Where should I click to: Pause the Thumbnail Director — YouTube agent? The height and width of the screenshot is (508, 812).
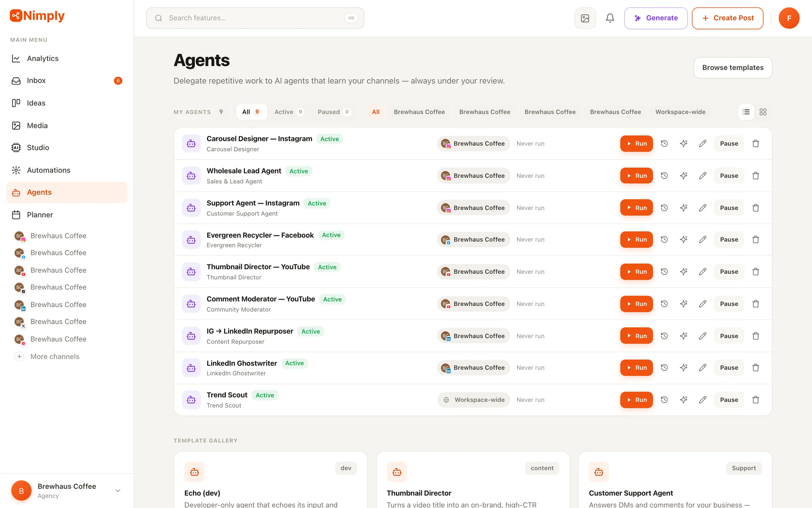coord(729,272)
